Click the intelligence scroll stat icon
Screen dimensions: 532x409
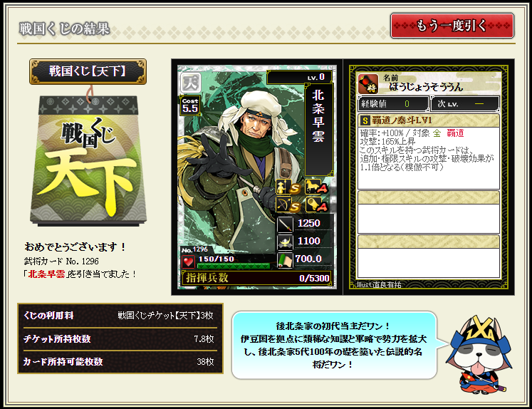[285, 260]
